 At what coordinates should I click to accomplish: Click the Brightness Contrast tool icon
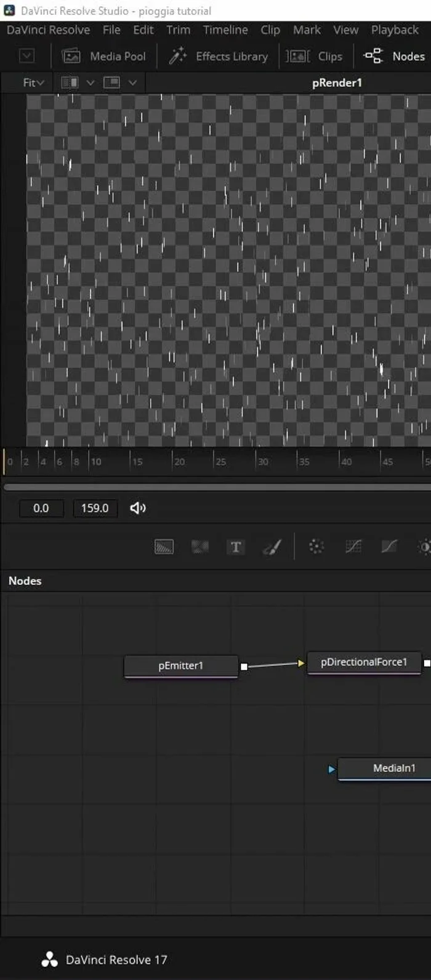tap(424, 547)
